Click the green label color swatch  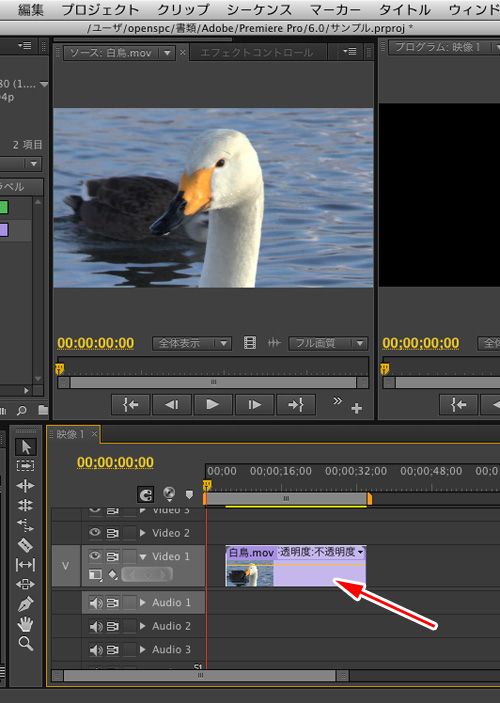coord(3,207)
